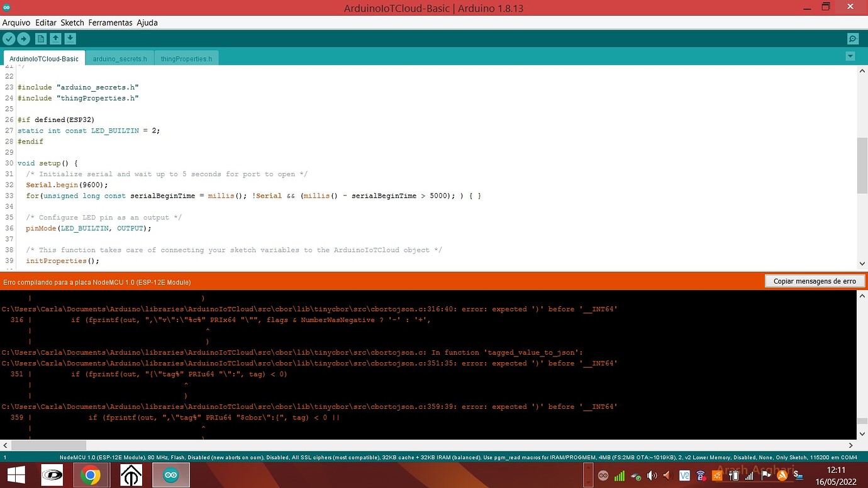Create a new sketch via the document icon

(x=40, y=38)
